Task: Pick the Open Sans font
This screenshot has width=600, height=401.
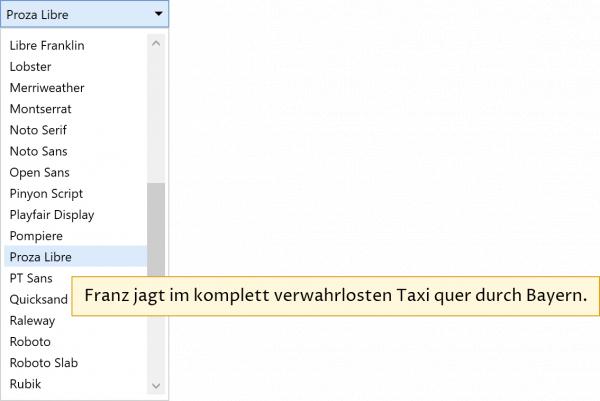Action: pyautogui.click(x=39, y=172)
